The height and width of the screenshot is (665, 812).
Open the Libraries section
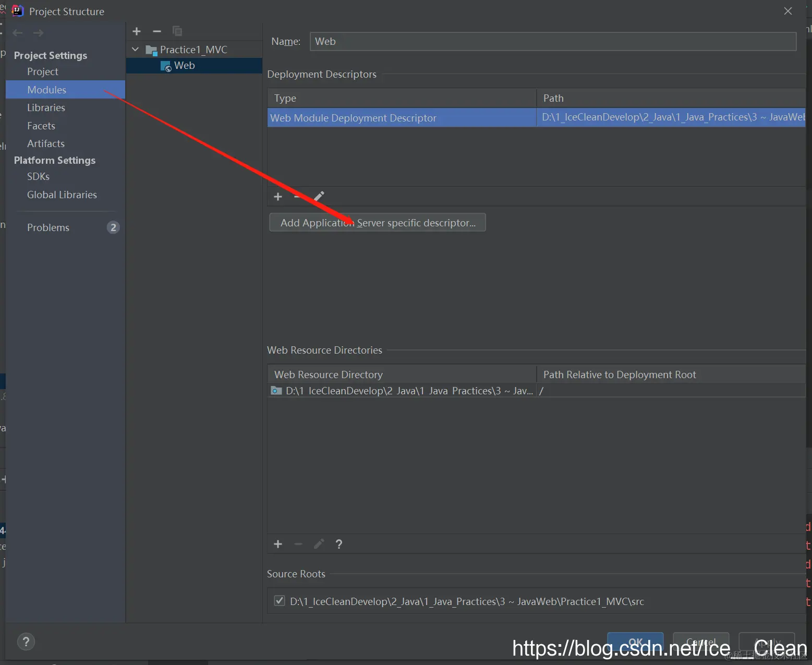click(46, 107)
